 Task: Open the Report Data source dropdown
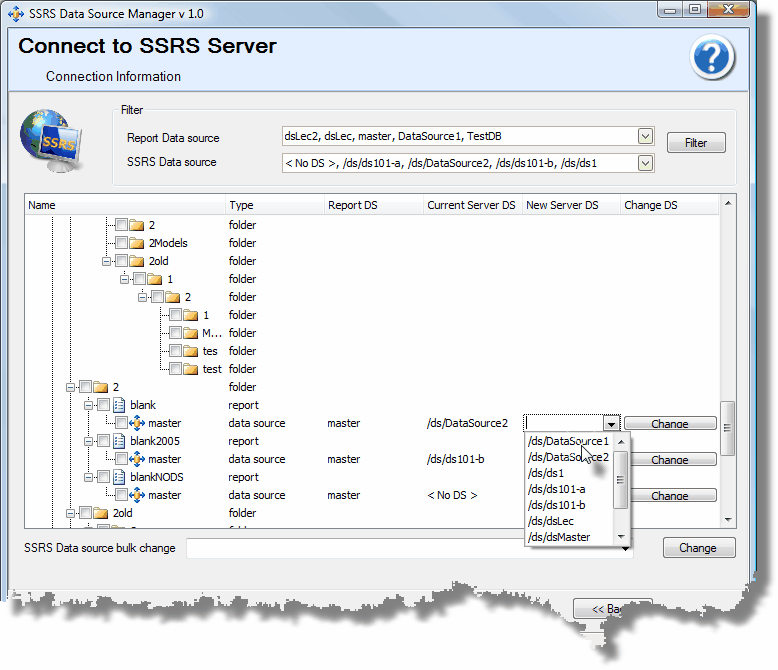tap(645, 136)
